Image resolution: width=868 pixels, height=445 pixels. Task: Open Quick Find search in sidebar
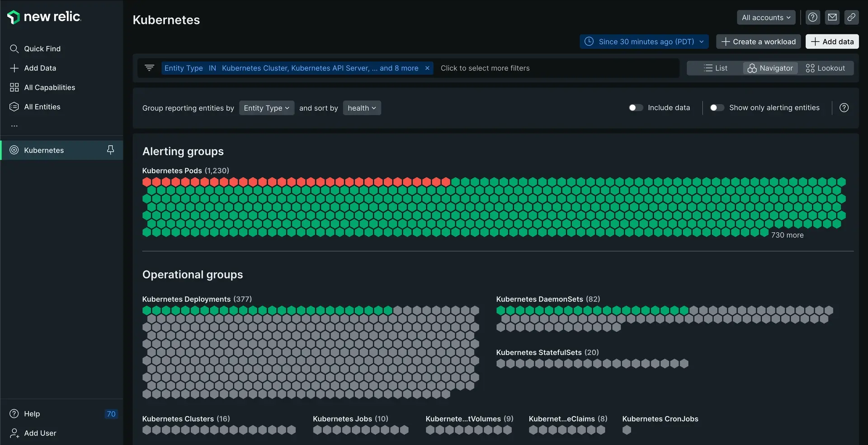pos(42,49)
